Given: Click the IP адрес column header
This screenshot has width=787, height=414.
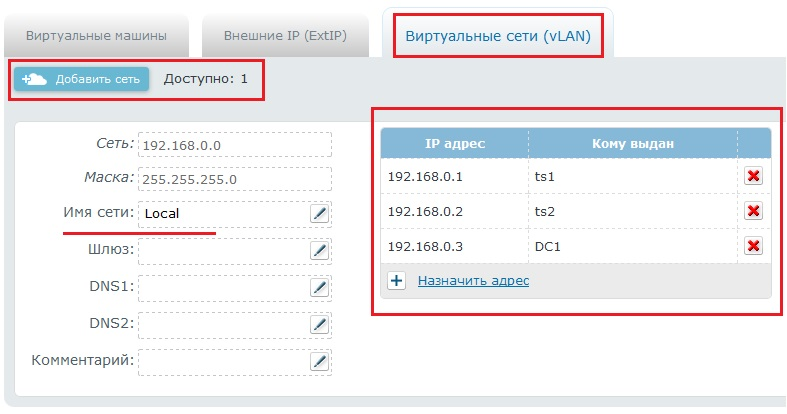Looking at the screenshot, I should point(454,144).
